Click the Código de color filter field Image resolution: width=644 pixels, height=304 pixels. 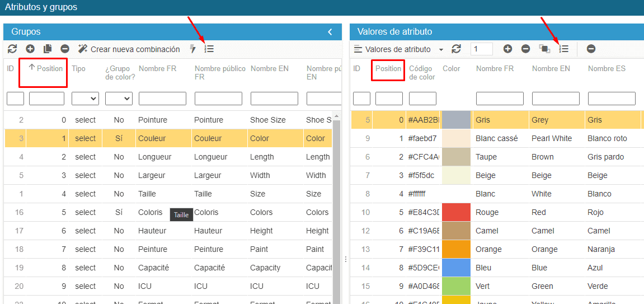422,99
